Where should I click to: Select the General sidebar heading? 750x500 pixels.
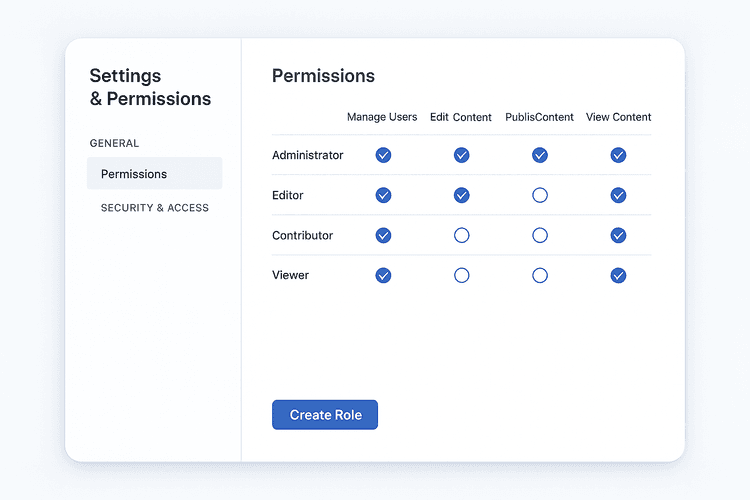tap(114, 143)
